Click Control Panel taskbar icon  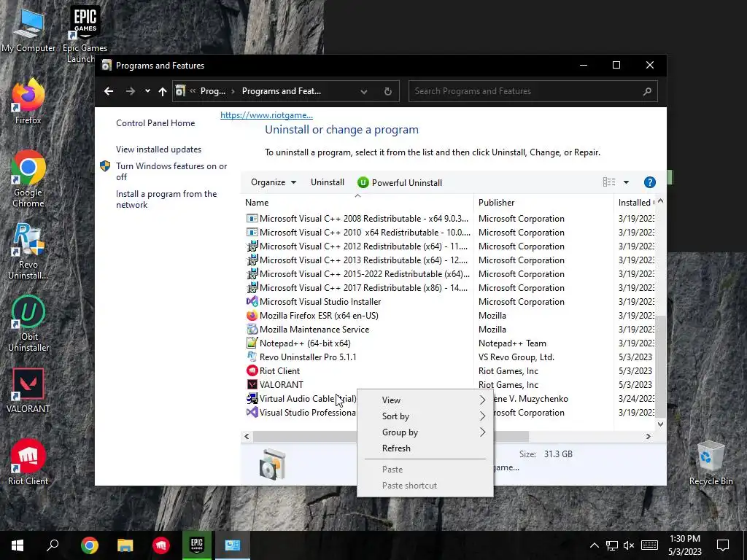coord(233,545)
